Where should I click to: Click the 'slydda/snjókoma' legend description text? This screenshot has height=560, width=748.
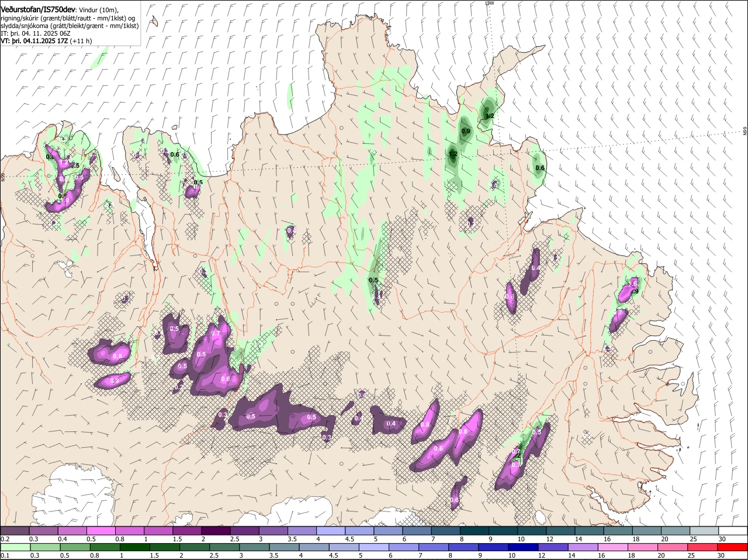25,26
